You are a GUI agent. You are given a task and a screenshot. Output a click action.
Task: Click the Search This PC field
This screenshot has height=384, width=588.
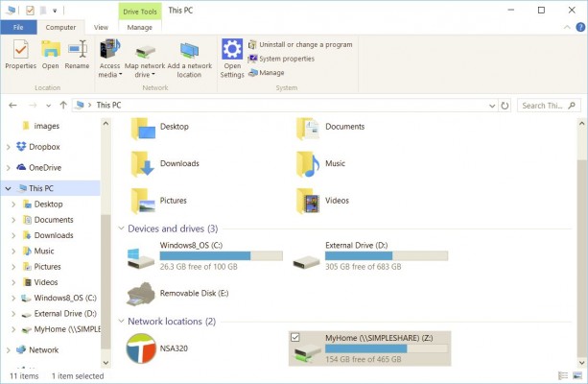[x=549, y=106]
